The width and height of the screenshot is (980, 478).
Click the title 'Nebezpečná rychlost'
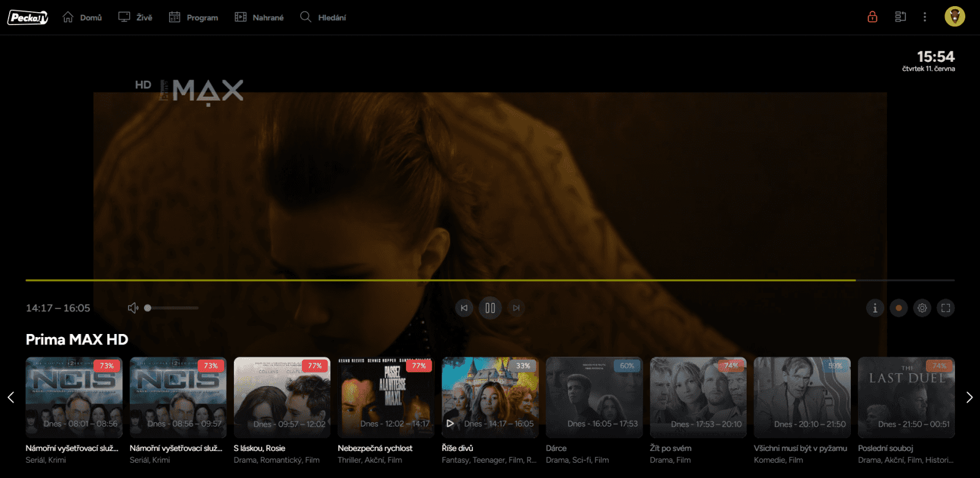click(x=375, y=448)
